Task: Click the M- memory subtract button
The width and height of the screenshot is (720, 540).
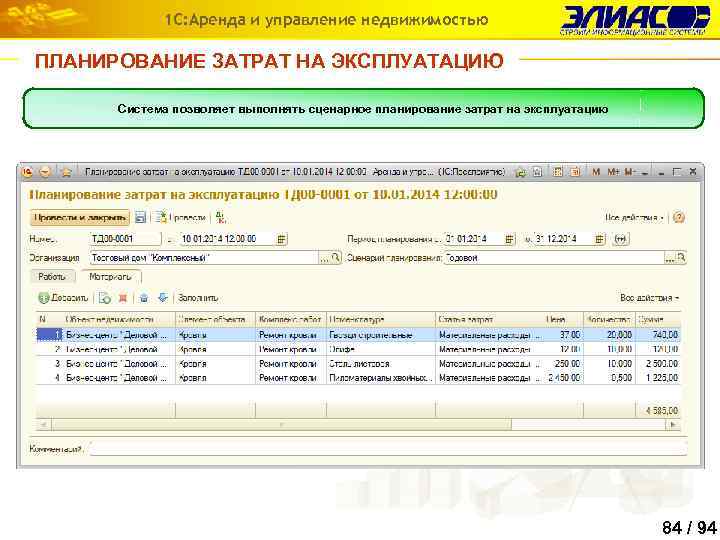Action: click(x=630, y=172)
